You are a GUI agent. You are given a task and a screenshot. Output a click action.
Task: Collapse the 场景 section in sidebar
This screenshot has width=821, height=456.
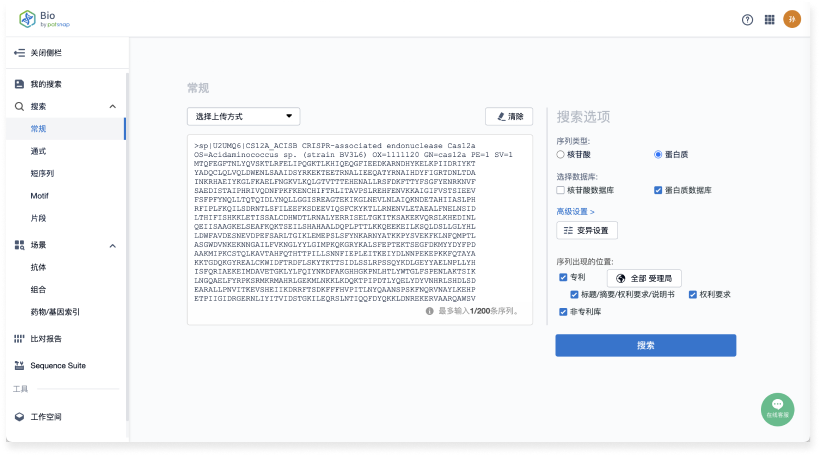click(112, 245)
